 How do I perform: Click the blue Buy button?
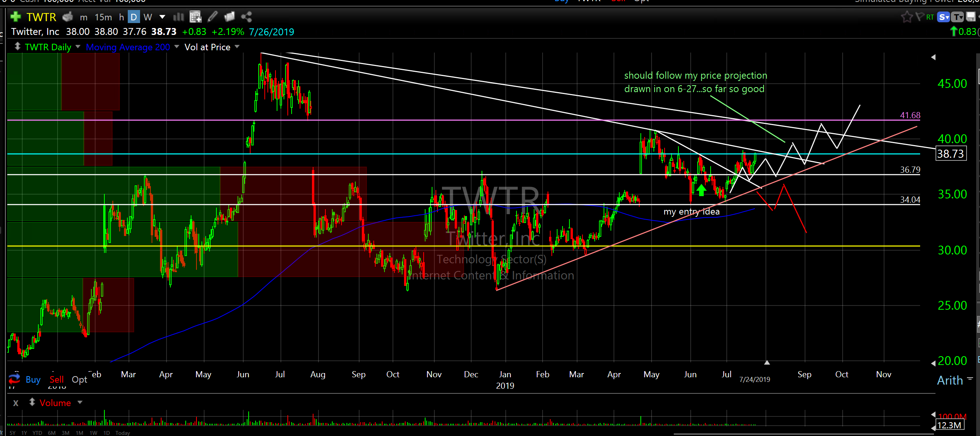click(33, 380)
